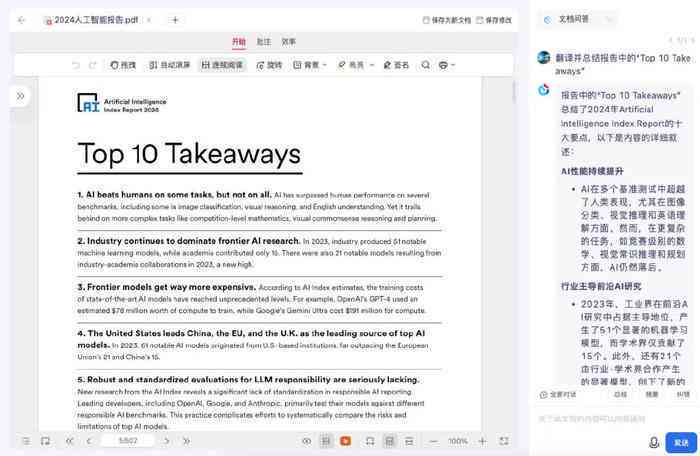700x456 pixels.
Task: Jump to the last page
Action: 186,441
